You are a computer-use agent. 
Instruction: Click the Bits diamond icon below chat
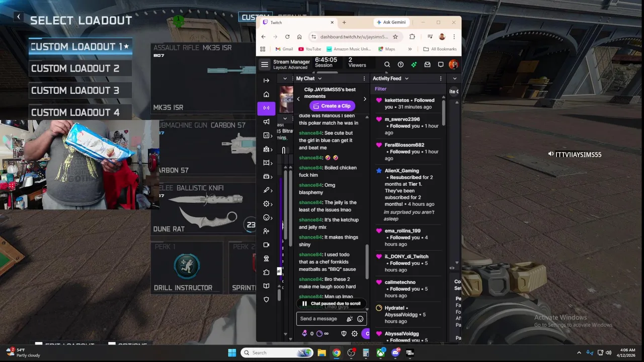point(304,333)
